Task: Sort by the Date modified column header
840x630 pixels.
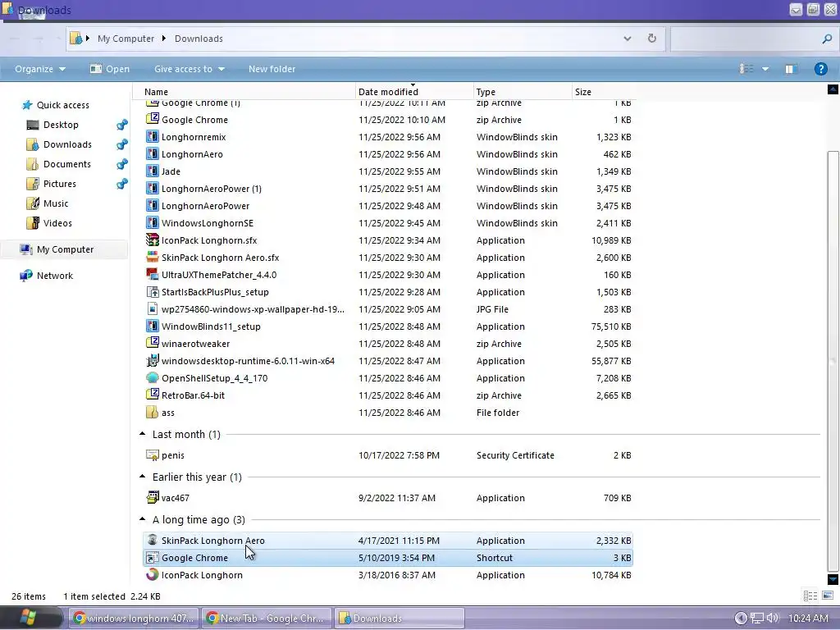Action: [x=414, y=92]
